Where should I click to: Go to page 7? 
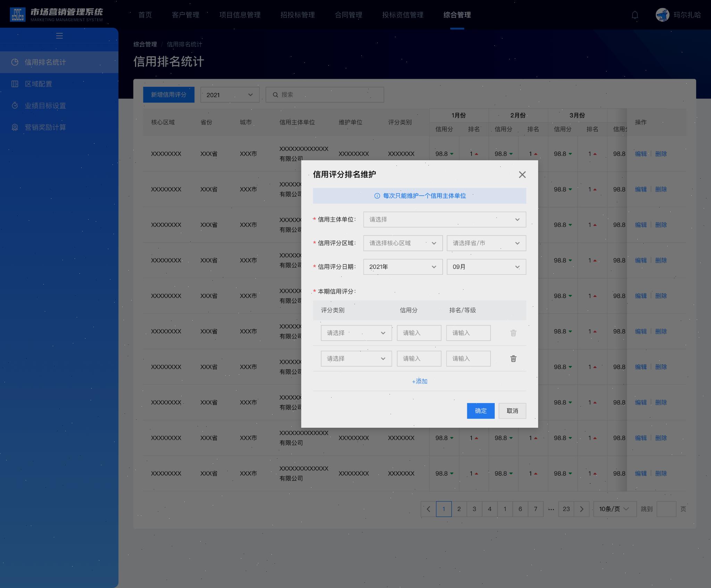tap(535, 509)
